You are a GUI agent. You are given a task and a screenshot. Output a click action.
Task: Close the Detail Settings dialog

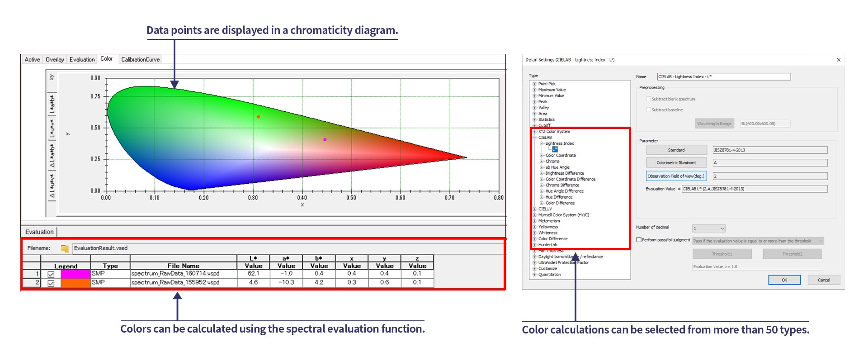coord(838,60)
